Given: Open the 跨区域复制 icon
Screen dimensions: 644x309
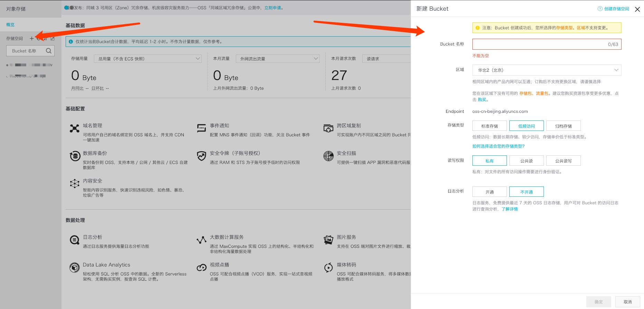Looking at the screenshot, I should point(328,128).
